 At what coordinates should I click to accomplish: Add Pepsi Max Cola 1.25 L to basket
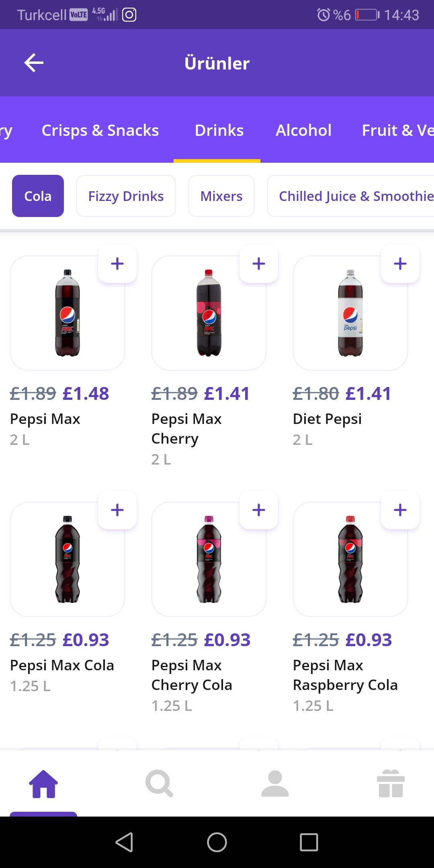(x=117, y=510)
